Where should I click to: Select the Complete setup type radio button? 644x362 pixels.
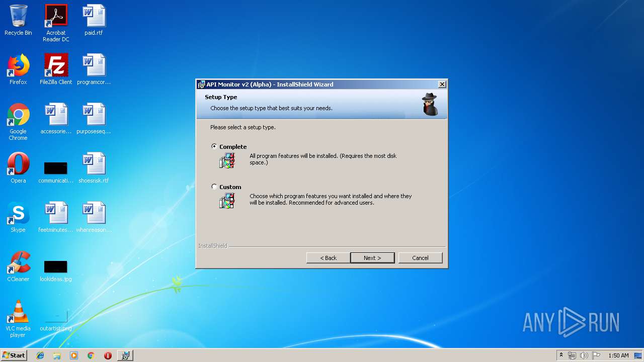coord(214,146)
